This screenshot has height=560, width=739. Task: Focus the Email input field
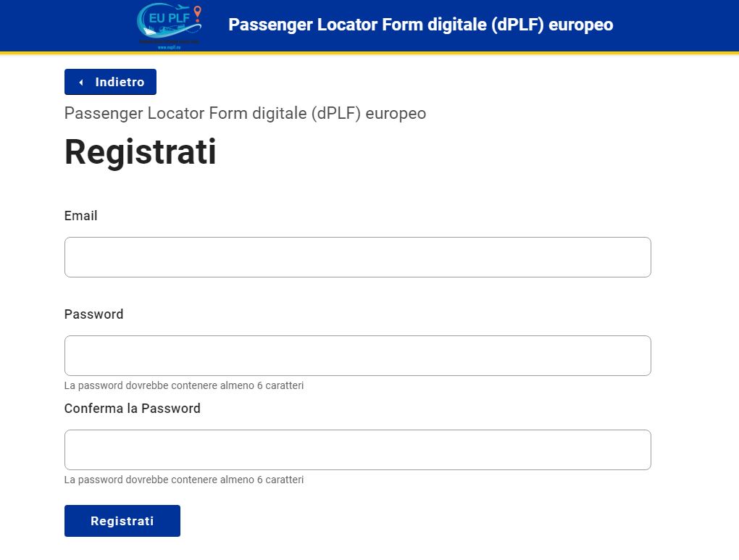click(x=358, y=257)
